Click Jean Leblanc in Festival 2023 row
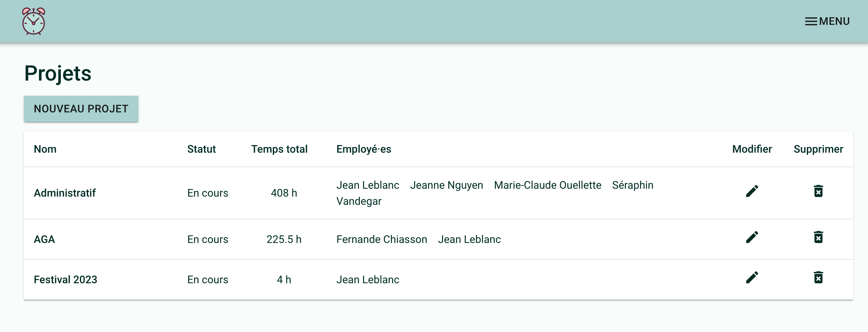Image resolution: width=868 pixels, height=332 pixels. point(368,279)
